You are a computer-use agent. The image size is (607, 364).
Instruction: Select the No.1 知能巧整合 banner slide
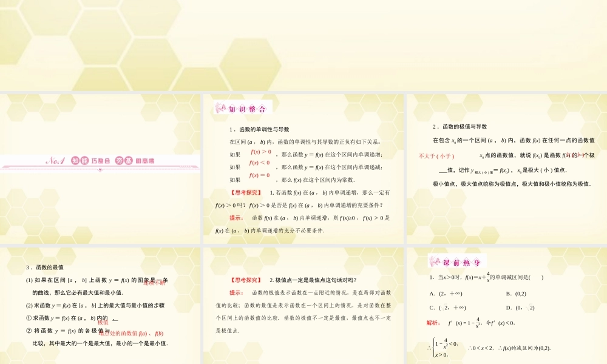point(100,169)
